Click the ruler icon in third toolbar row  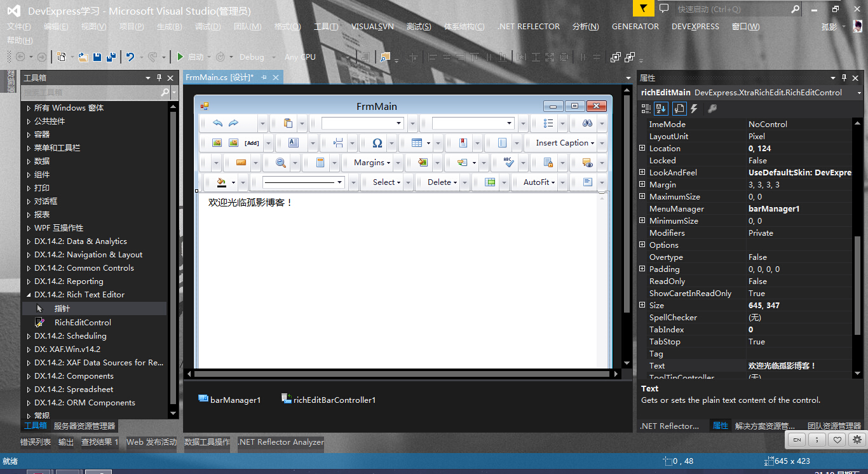point(241,163)
